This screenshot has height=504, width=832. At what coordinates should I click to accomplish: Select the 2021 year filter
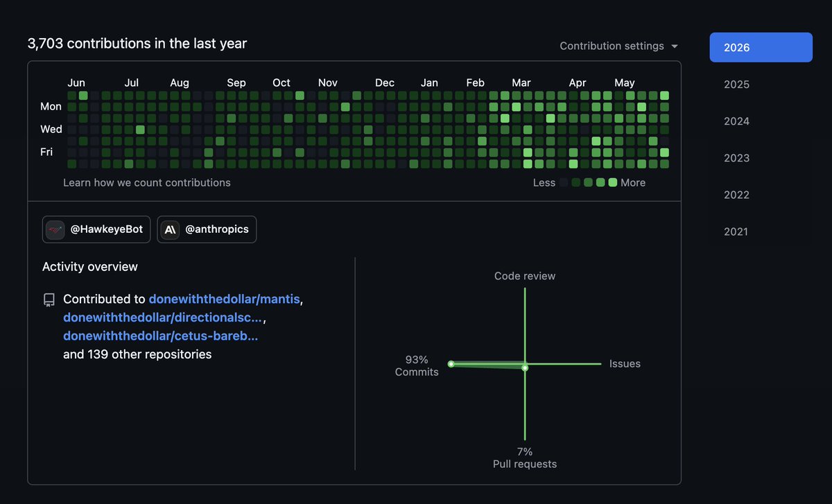point(761,232)
